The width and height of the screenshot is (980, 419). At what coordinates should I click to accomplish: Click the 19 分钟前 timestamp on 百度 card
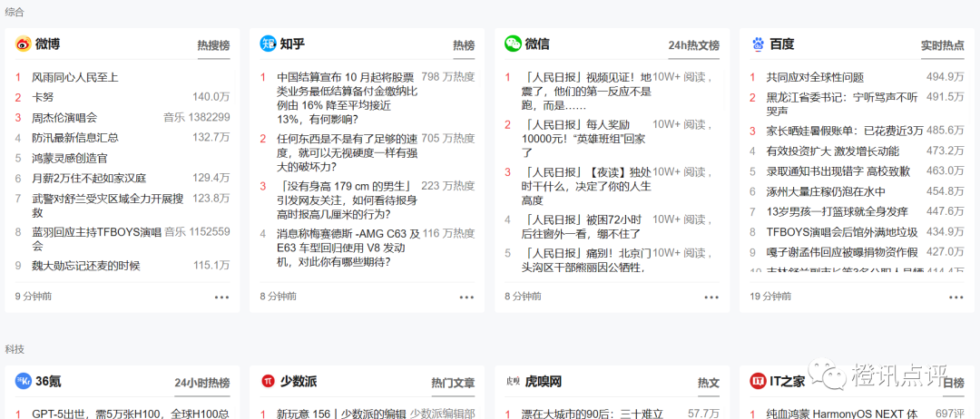(771, 297)
